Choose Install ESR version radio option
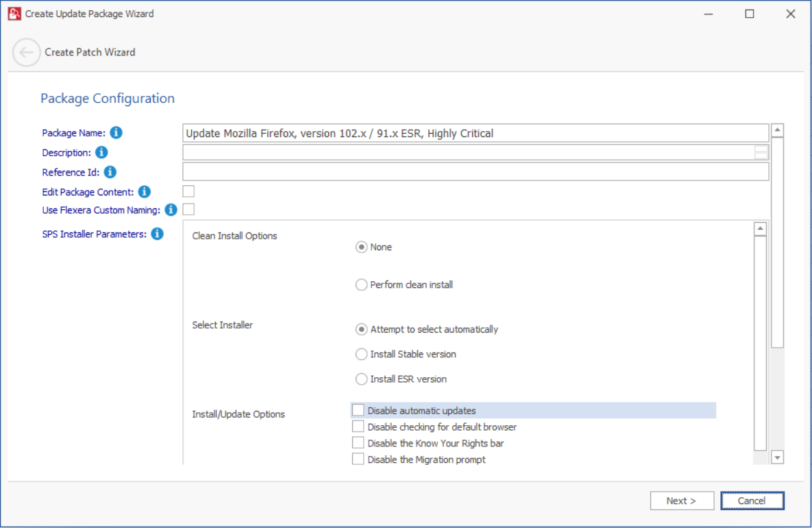The image size is (812, 528). pos(361,379)
